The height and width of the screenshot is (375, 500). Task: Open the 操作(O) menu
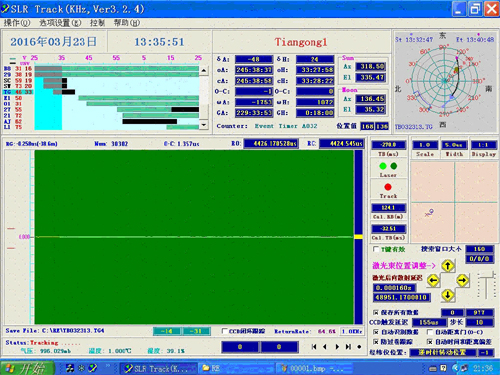coord(17,23)
